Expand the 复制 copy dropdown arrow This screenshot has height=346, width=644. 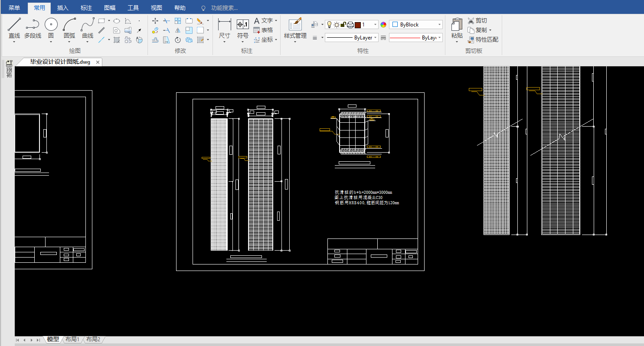pyautogui.click(x=490, y=30)
